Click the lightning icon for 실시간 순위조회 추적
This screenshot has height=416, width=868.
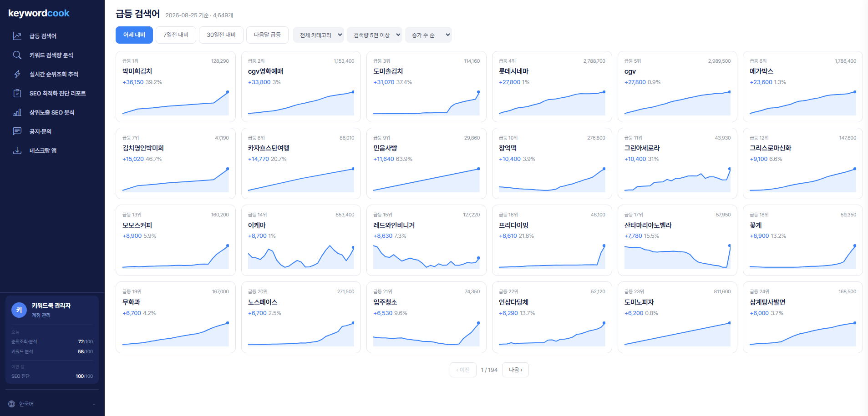(x=17, y=74)
